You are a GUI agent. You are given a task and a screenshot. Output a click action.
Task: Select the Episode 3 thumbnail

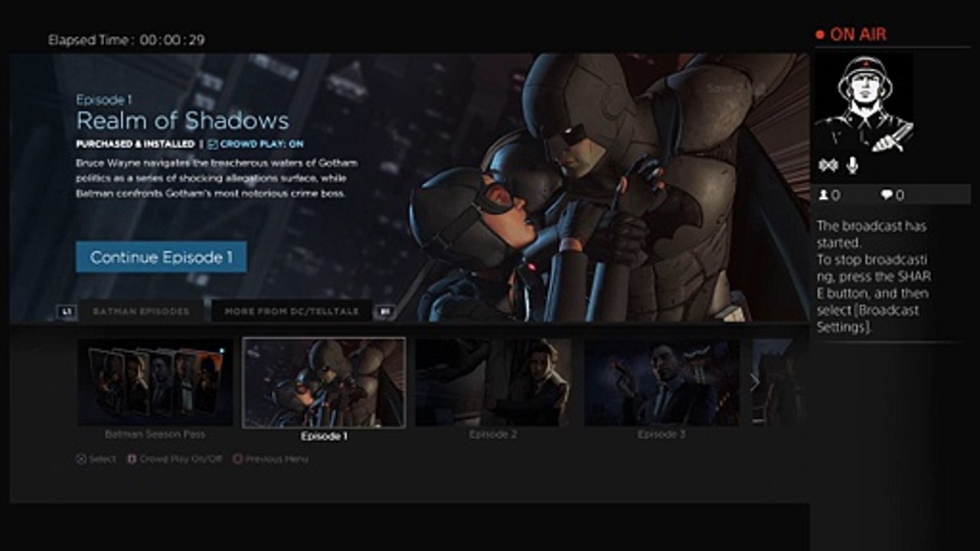pyautogui.click(x=662, y=382)
